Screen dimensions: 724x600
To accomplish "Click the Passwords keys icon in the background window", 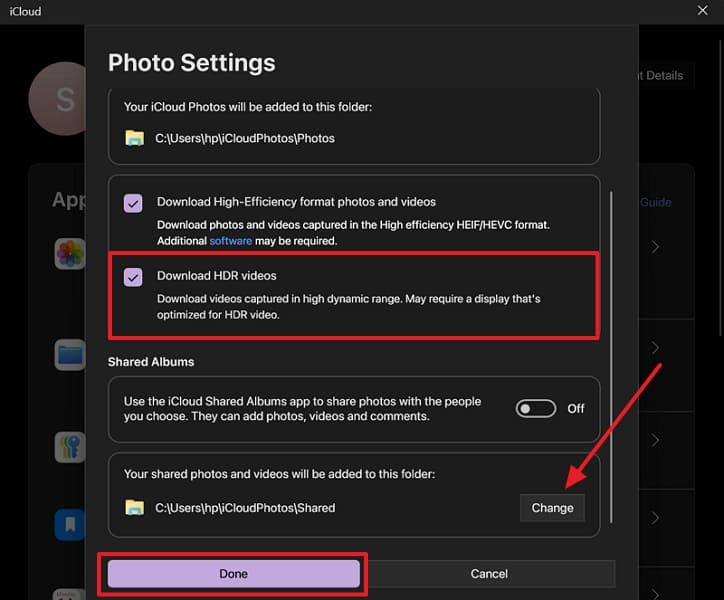I will click(69, 447).
